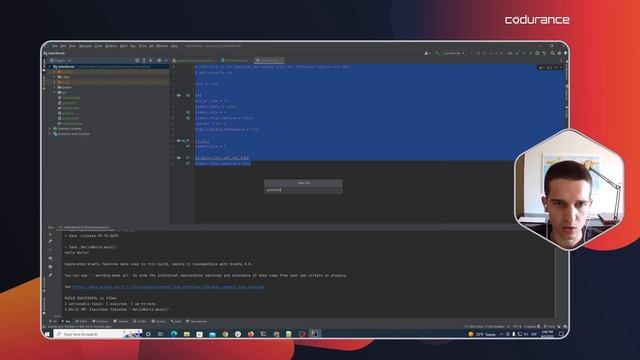Open Project panel gear options

coord(159,60)
